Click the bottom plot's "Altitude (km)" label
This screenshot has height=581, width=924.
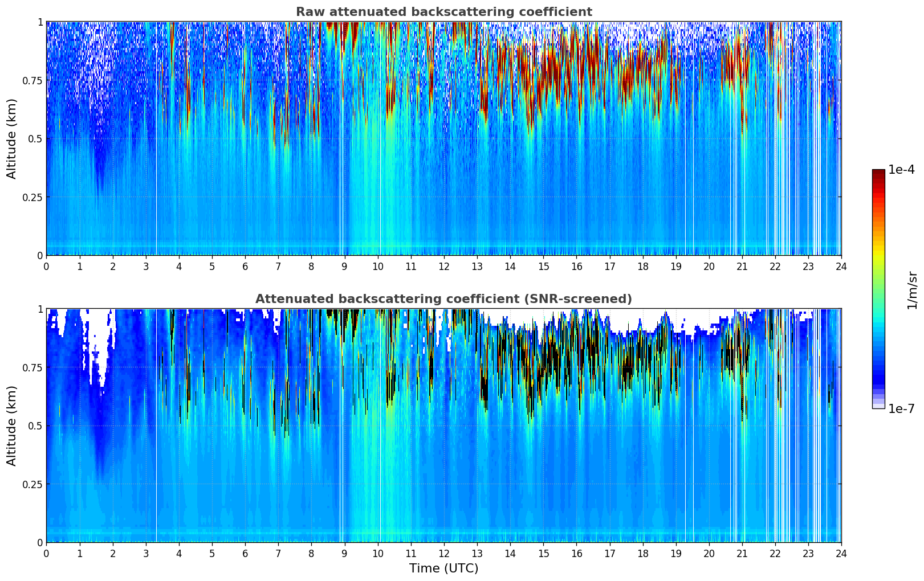click(12, 425)
